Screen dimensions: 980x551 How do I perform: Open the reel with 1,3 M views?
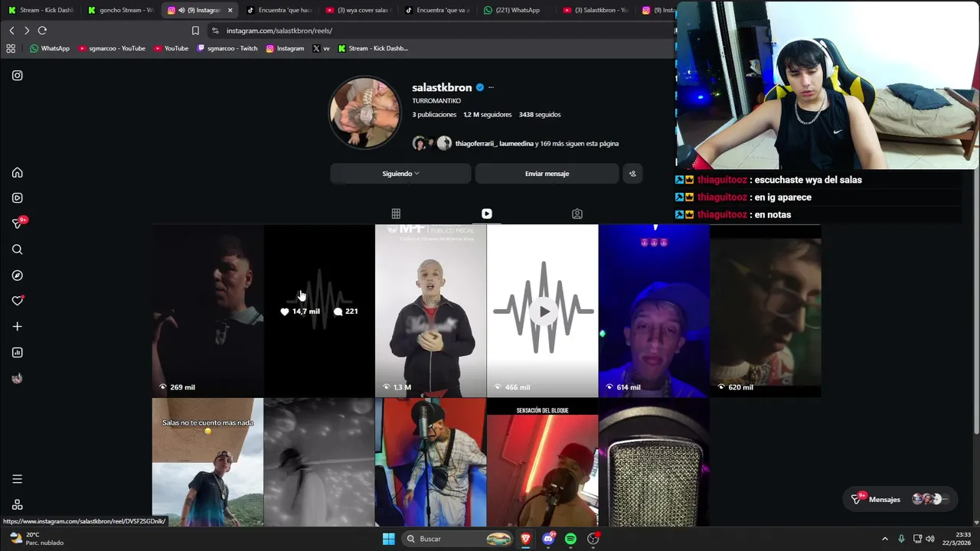430,311
